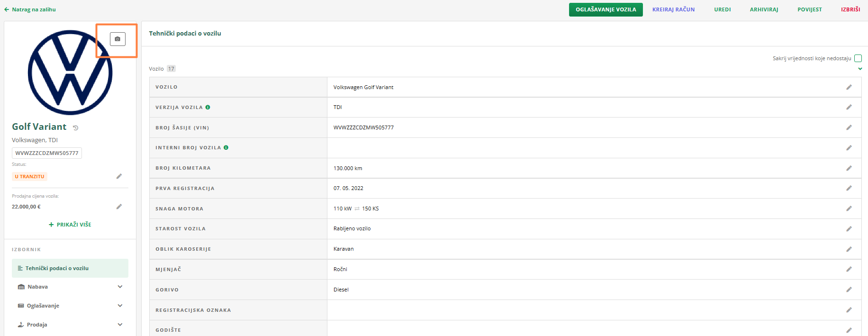Edit the Broj kilometara row pencil
868x336 pixels.
[x=849, y=168]
